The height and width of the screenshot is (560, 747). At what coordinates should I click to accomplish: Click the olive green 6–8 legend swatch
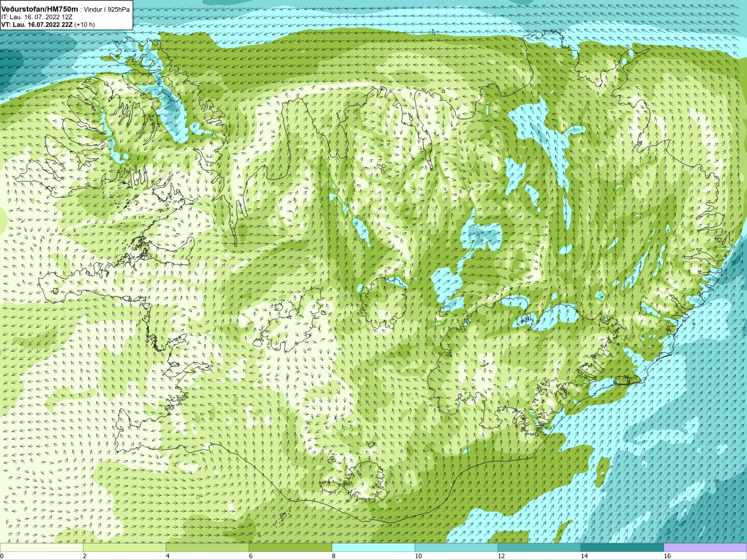pos(290,548)
